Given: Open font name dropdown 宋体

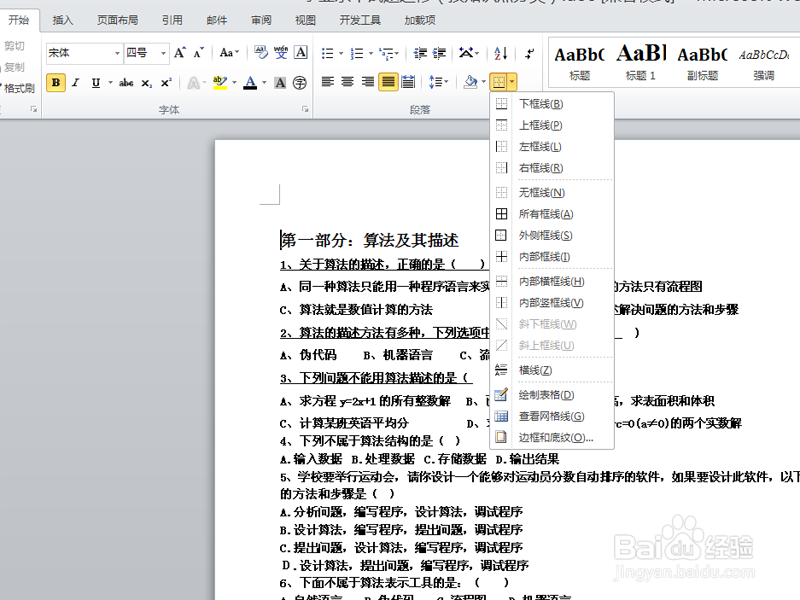Looking at the screenshot, I should [x=117, y=53].
